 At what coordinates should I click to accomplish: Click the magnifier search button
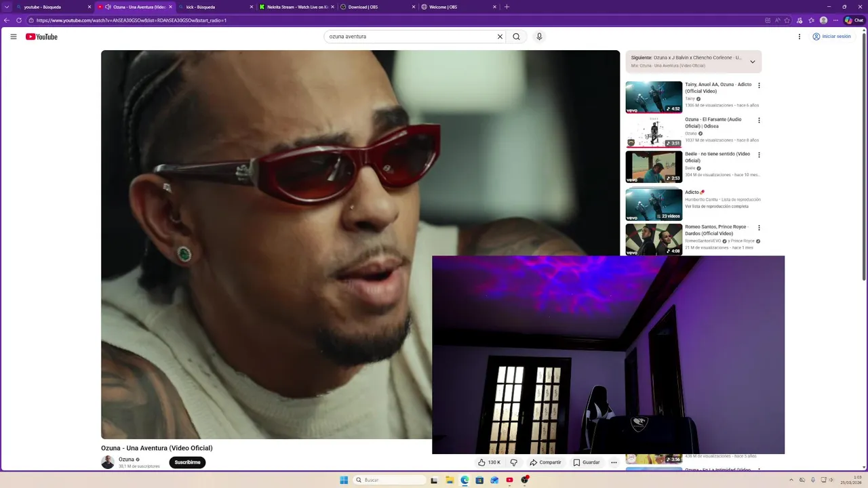[516, 37]
